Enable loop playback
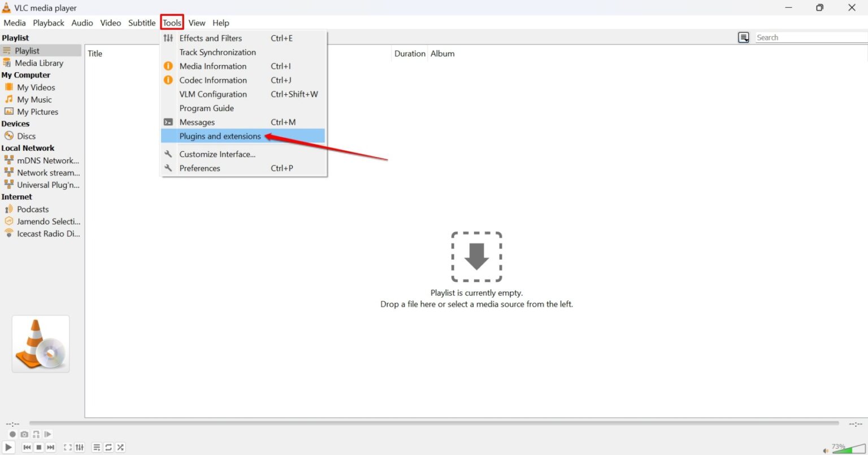Viewport: 868px width, 455px height. [108, 447]
